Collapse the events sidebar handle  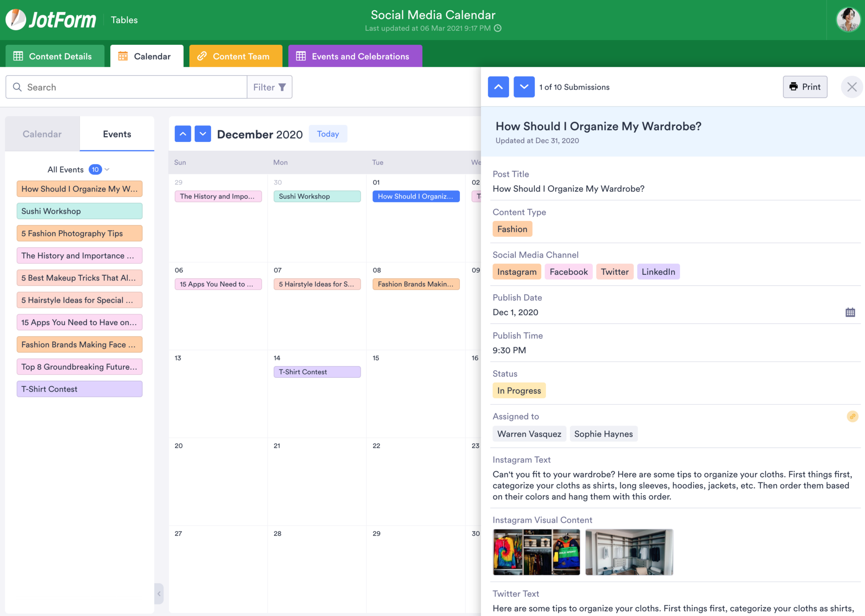click(x=159, y=594)
